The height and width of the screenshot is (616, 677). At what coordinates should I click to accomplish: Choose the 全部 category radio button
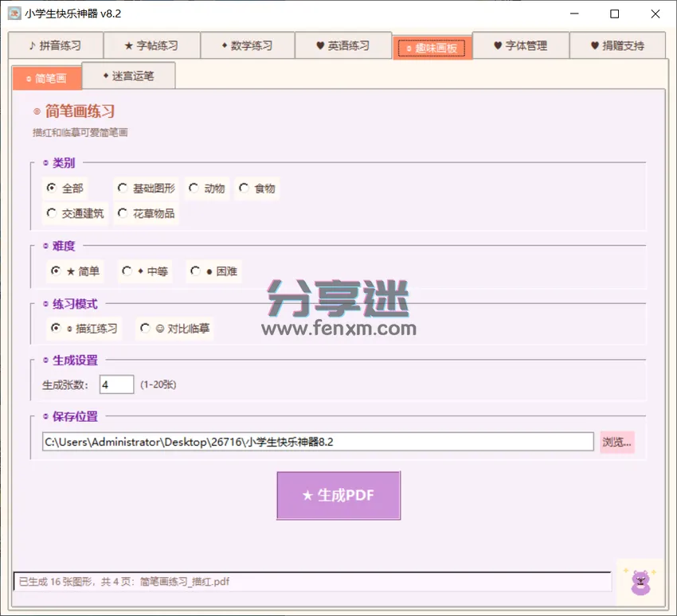coord(65,189)
